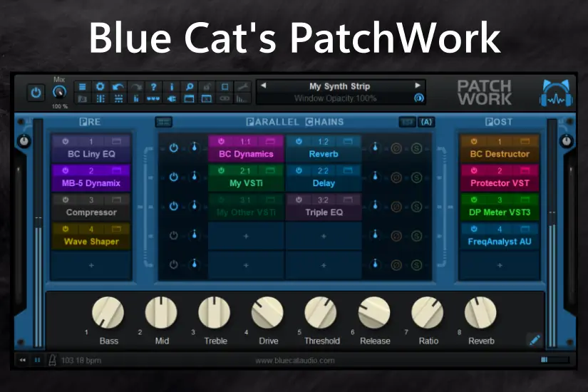The height and width of the screenshot is (392, 588).
Task: Enable power on the first parallel chain row
Action: (173, 148)
